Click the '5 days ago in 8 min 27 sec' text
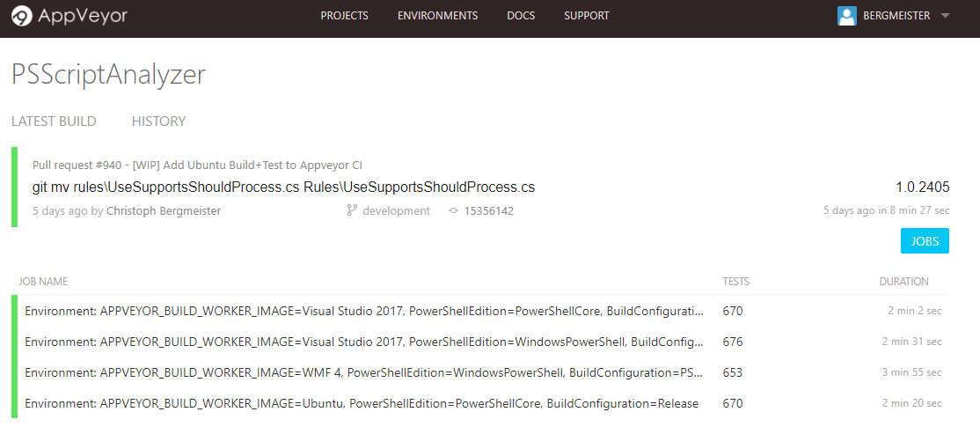This screenshot has height=434, width=980. [x=887, y=210]
